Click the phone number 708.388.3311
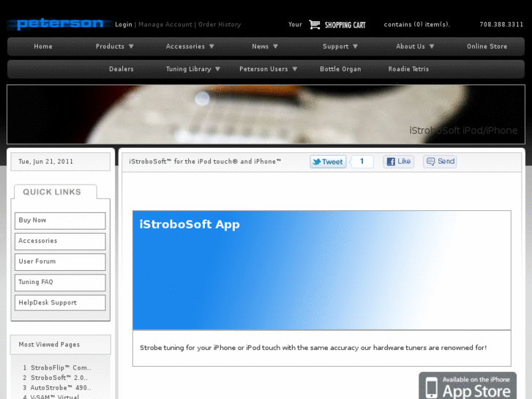 click(501, 24)
